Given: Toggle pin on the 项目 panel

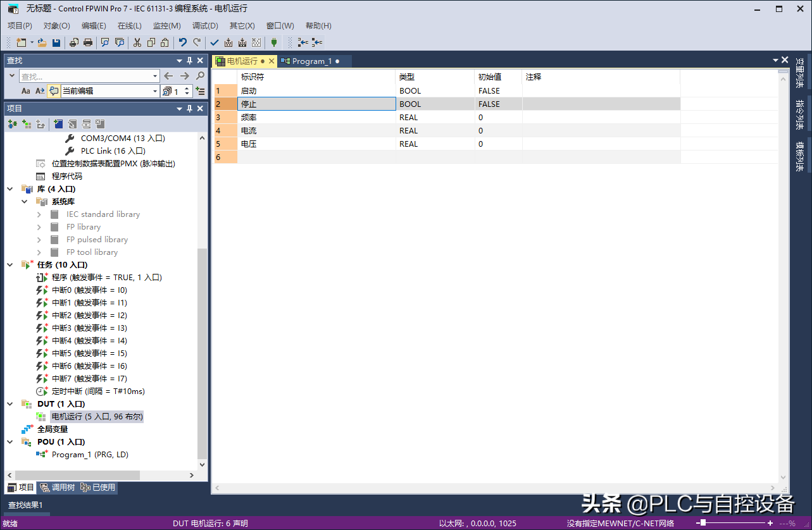Looking at the screenshot, I should 189,109.
